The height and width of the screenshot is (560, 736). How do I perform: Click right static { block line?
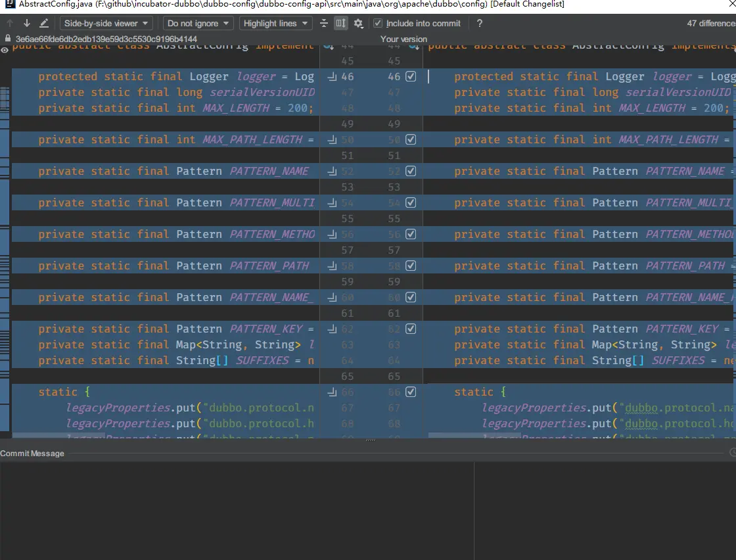point(480,392)
